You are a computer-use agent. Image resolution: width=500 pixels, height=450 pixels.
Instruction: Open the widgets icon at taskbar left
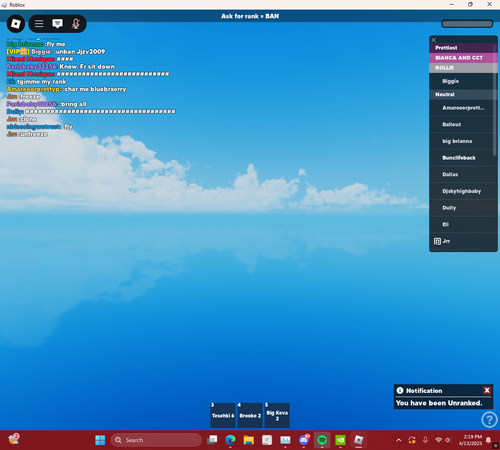point(14,439)
